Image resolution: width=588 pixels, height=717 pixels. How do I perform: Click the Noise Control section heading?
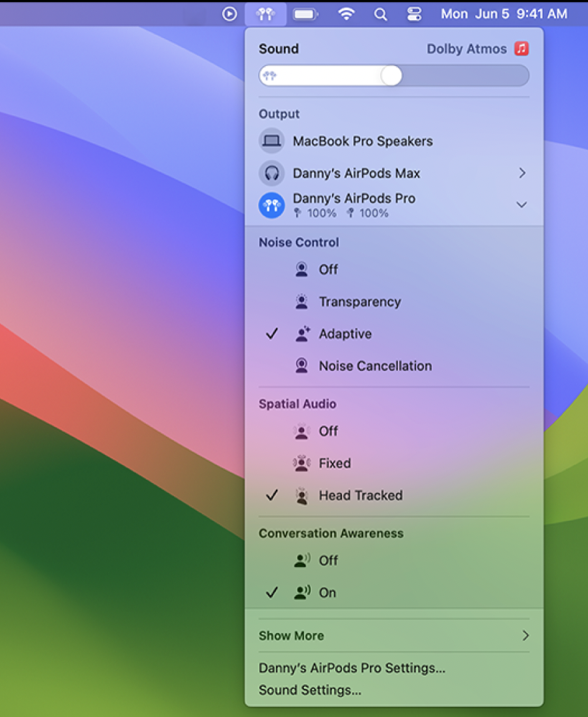click(299, 243)
